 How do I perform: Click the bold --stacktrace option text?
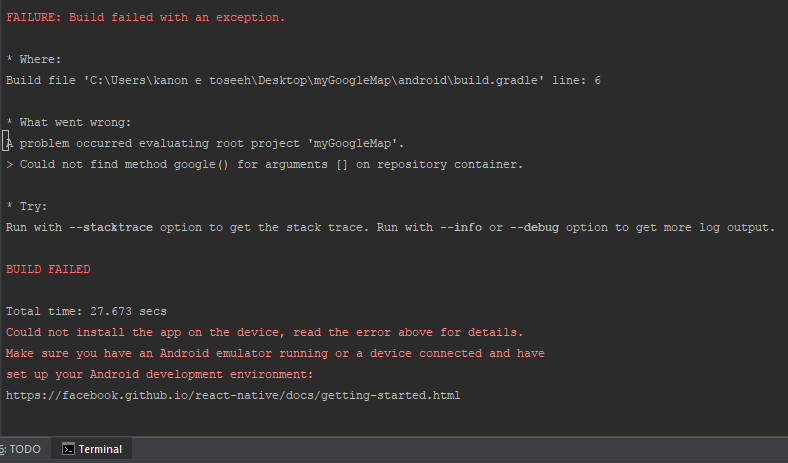click(111, 227)
